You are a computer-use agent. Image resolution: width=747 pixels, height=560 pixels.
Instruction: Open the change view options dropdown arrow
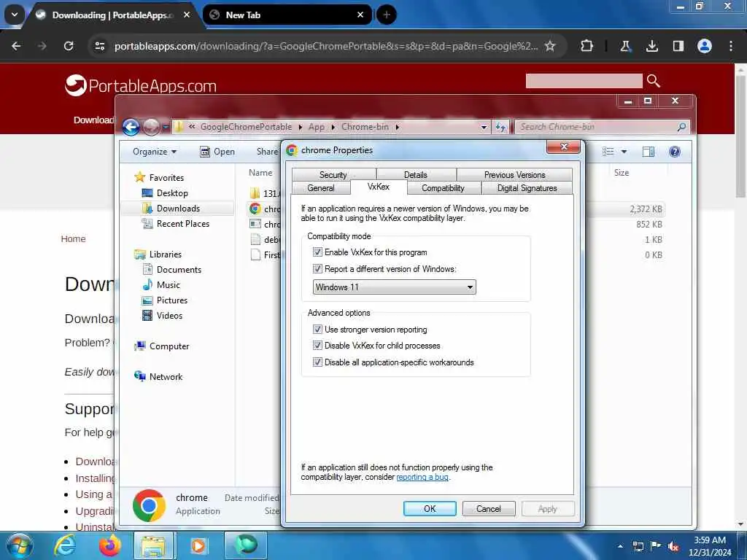pyautogui.click(x=624, y=152)
